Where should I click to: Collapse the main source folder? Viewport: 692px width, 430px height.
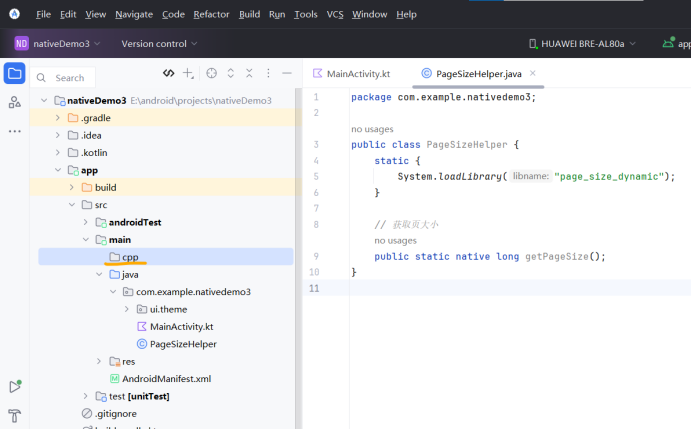86,240
